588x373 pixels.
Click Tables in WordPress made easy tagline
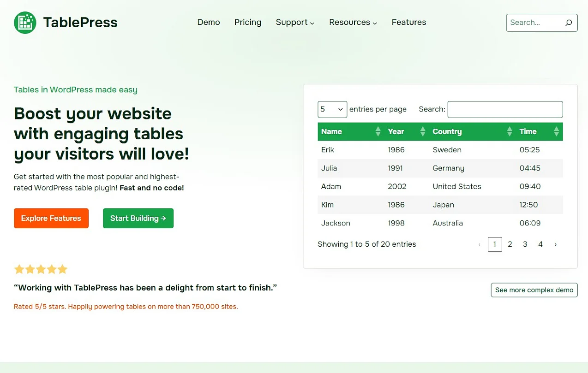click(x=76, y=90)
